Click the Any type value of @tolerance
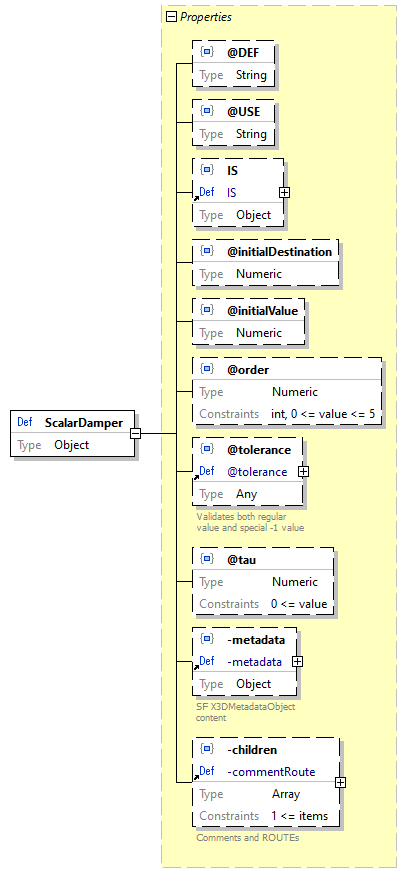411x882 pixels. [246, 494]
